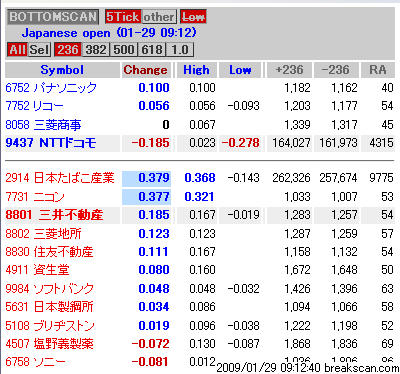
Task: Open symbol 6758 ソニー
Action: [x=35, y=362]
